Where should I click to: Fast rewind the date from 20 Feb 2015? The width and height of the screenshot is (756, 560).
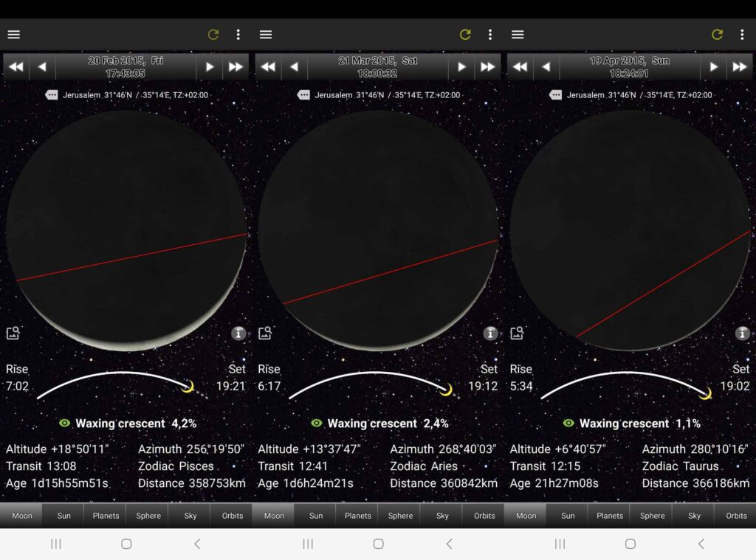point(16,67)
